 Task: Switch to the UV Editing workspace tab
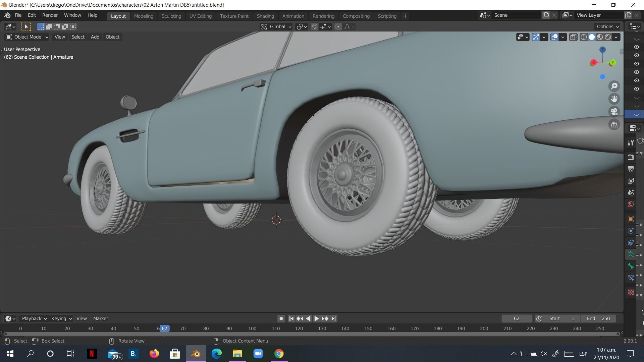(x=200, y=16)
